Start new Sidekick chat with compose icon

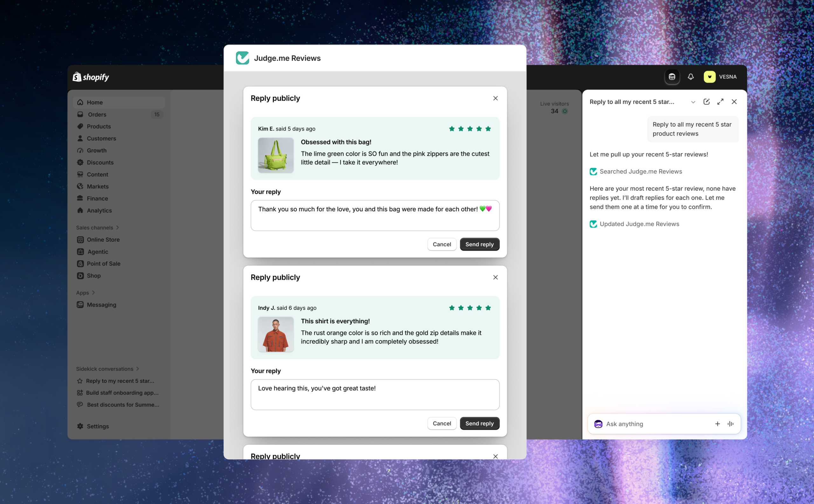(x=706, y=102)
